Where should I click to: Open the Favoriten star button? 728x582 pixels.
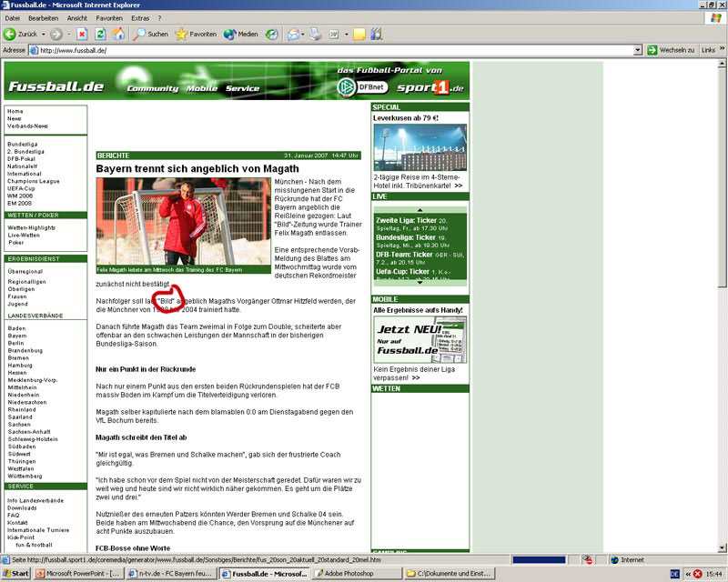(x=196, y=34)
